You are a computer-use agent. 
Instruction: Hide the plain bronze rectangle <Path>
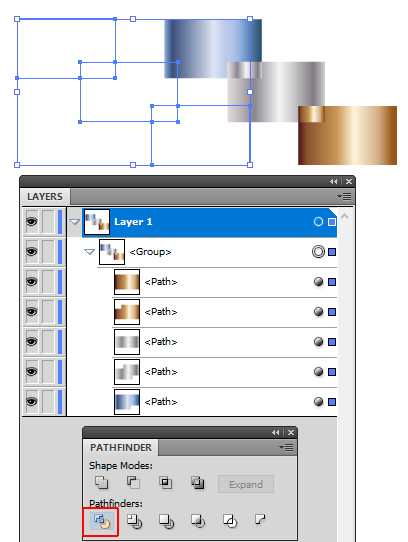click(x=31, y=282)
